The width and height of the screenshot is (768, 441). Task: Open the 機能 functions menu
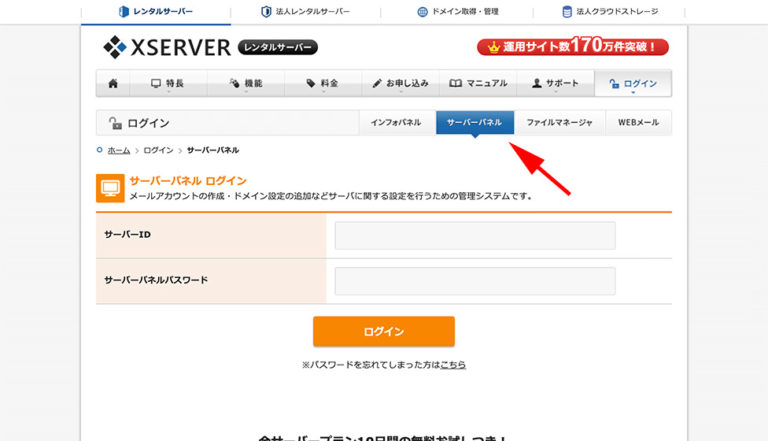point(246,83)
